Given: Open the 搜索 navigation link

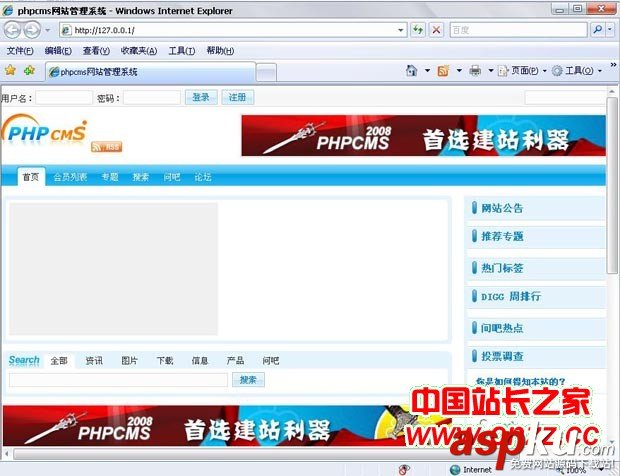Looking at the screenshot, I should coord(141,177).
